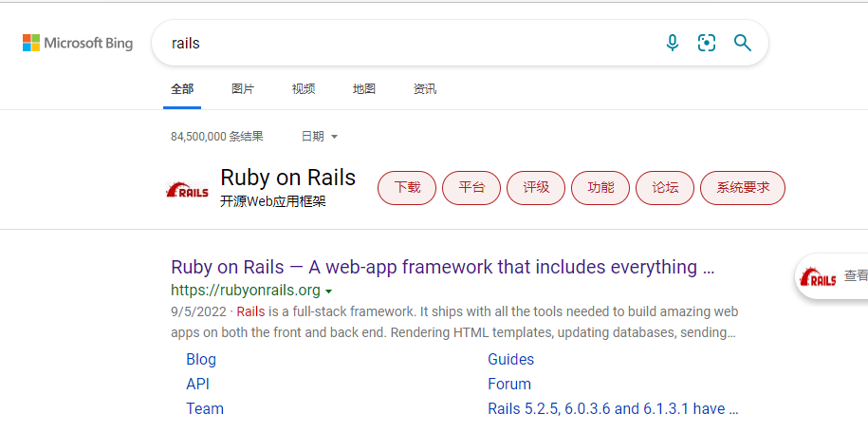Click the Ruby on Rails entity heading
The height and width of the screenshot is (433, 868).
coord(287,178)
